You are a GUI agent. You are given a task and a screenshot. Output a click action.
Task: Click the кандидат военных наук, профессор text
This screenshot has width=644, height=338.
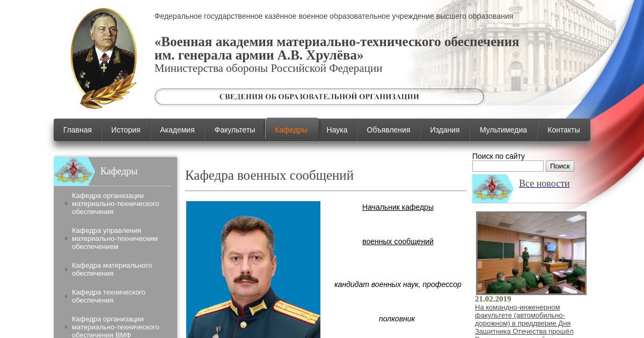[x=398, y=284]
